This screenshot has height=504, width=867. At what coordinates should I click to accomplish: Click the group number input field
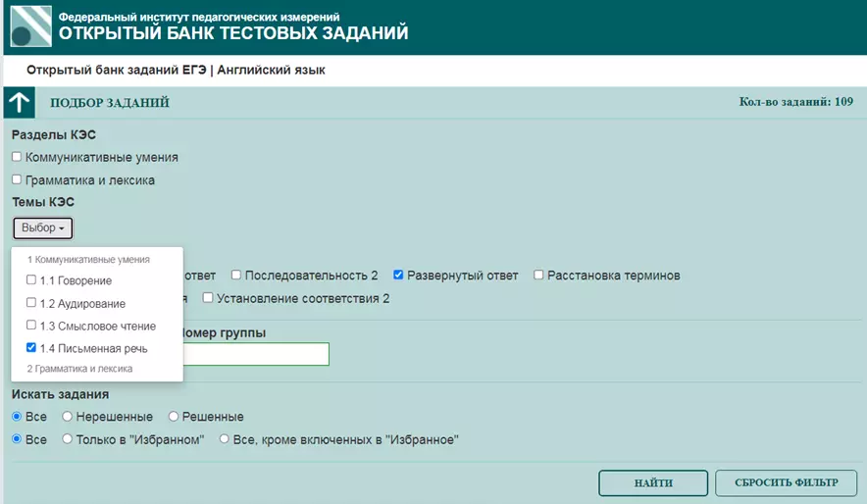tap(255, 354)
